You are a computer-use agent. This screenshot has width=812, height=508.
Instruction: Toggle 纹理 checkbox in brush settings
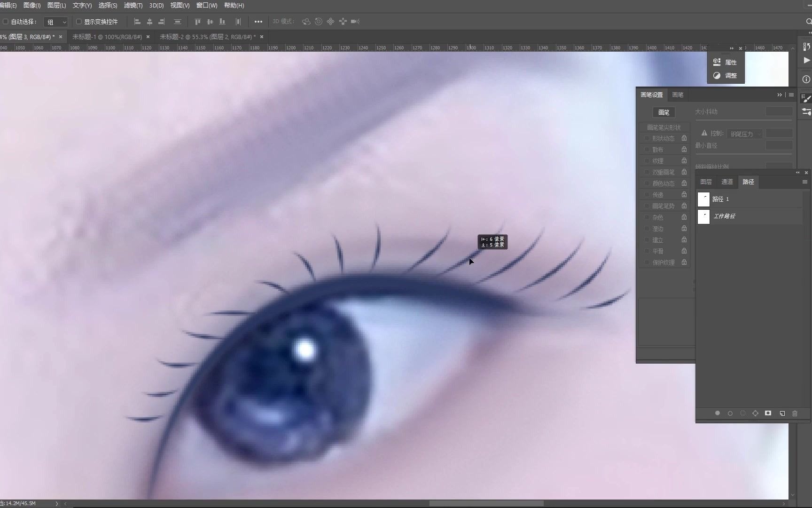[647, 161]
